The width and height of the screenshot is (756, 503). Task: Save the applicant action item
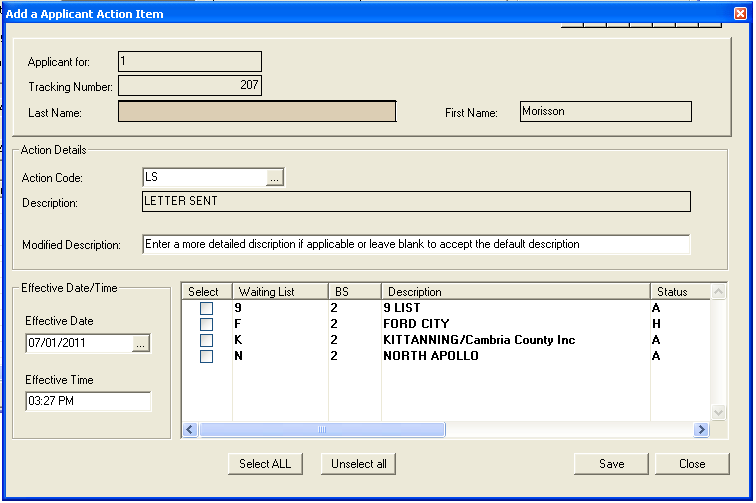pos(611,464)
